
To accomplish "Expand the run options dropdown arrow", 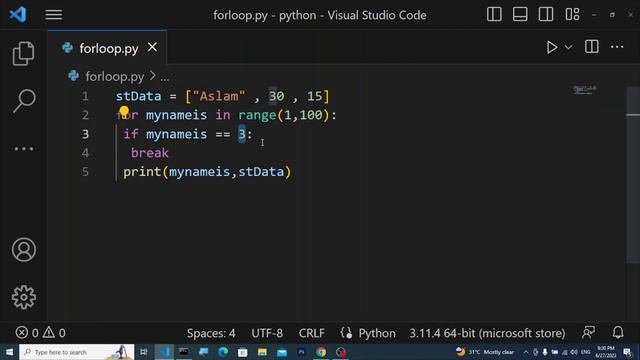I will point(568,47).
